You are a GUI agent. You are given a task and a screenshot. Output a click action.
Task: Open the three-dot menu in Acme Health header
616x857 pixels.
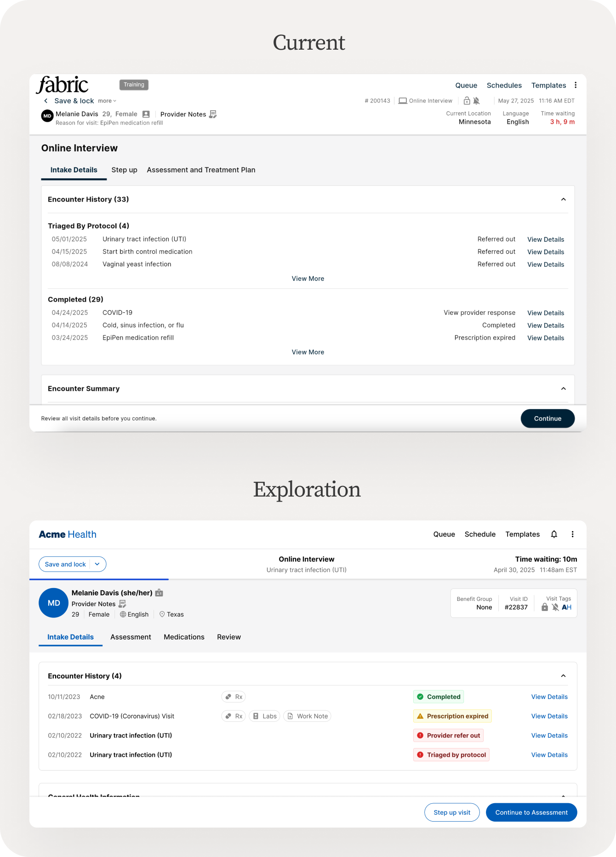572,534
